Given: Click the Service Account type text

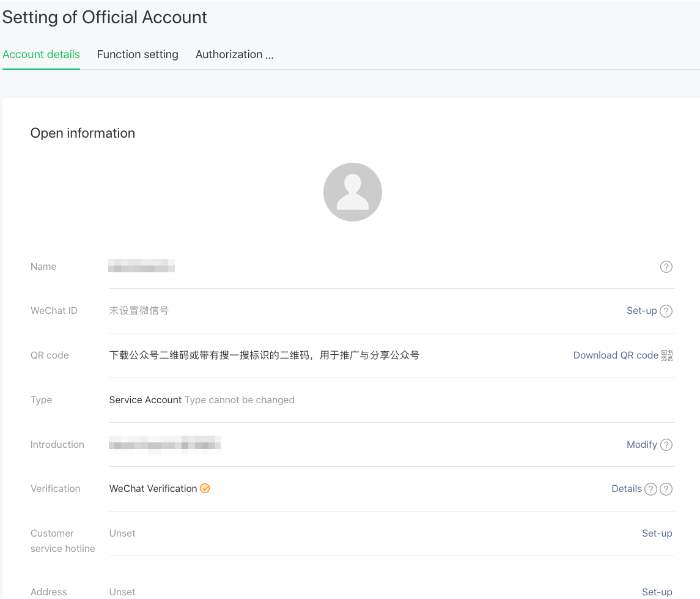Looking at the screenshot, I should pyautogui.click(x=145, y=400).
